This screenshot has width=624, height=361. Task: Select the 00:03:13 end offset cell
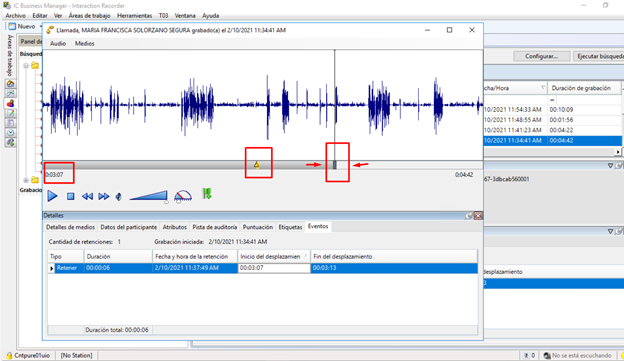[394, 268]
